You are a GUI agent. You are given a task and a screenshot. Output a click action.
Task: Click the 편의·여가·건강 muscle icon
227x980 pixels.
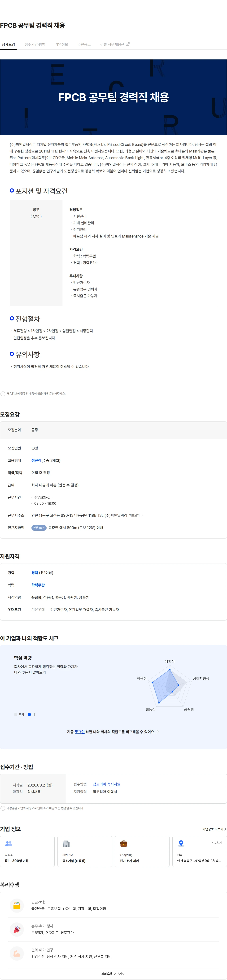pyautogui.click(x=17, y=953)
